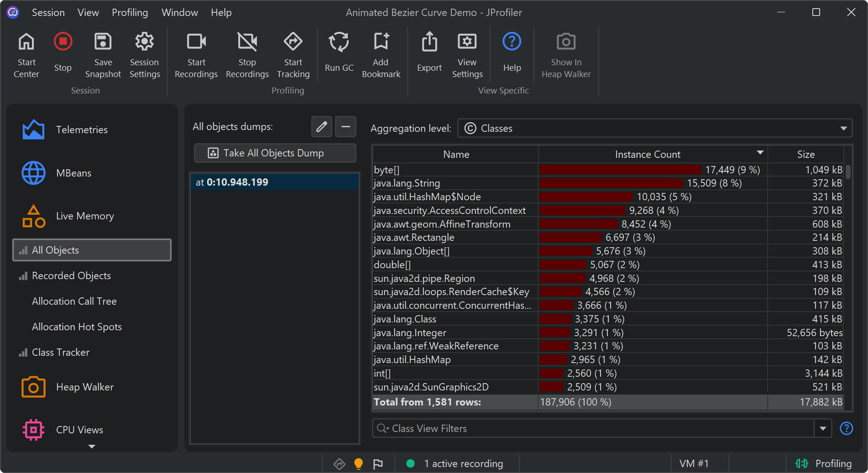Screen dimensions: 868x473
Task: Click the lightbulb icon in status bar
Action: pos(359,463)
